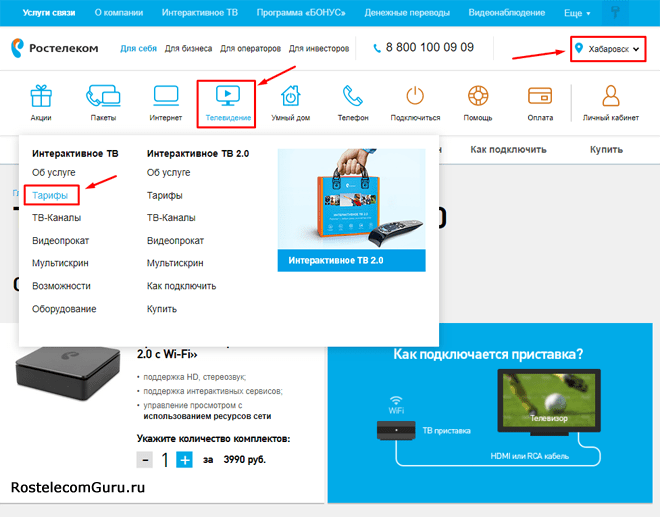Click the Ростелеком logo

(x=54, y=48)
